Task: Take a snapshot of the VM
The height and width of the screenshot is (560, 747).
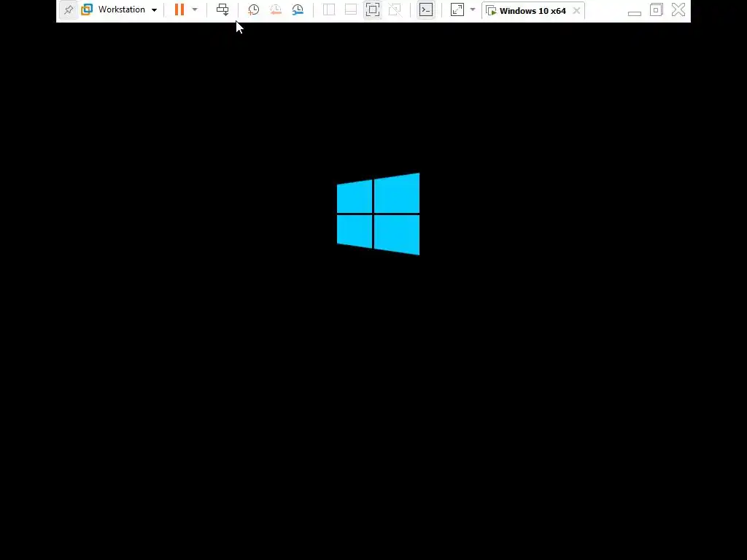Action: click(253, 9)
